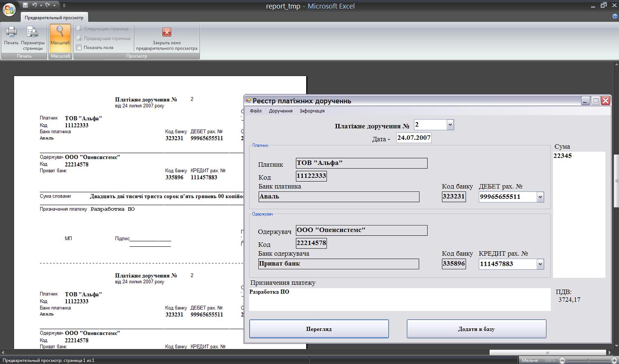Click the Дата input field
The height and width of the screenshot is (364, 619).
click(414, 138)
